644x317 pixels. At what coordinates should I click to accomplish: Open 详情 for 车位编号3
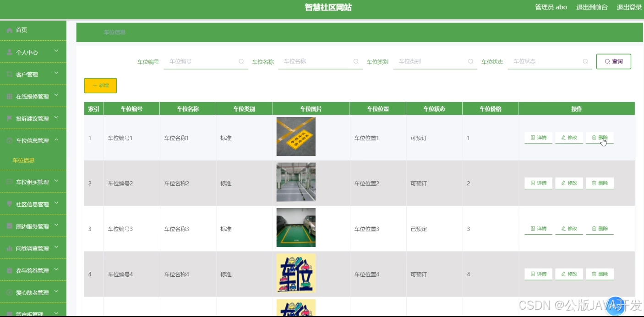(x=538, y=228)
